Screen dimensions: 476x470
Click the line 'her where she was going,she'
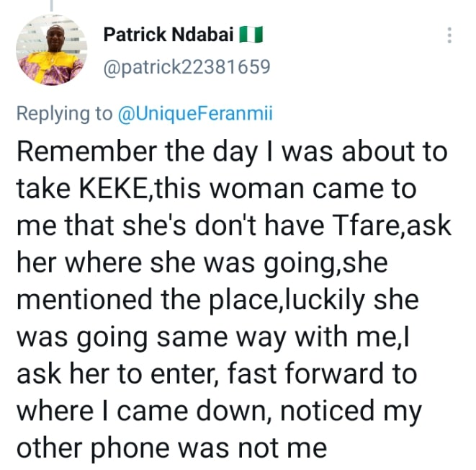202,263
